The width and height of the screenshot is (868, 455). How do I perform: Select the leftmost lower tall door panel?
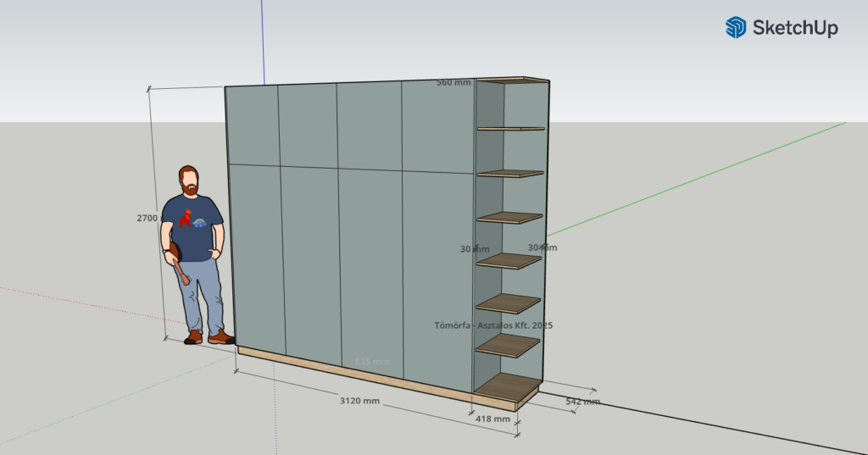pyautogui.click(x=258, y=254)
